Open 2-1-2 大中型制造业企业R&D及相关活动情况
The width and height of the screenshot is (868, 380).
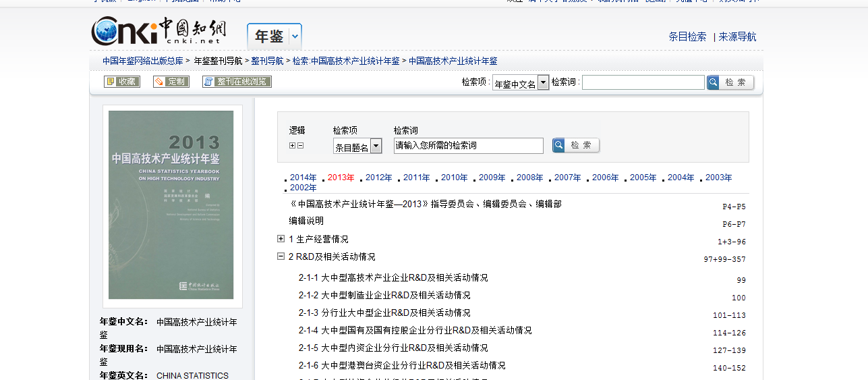coord(384,295)
